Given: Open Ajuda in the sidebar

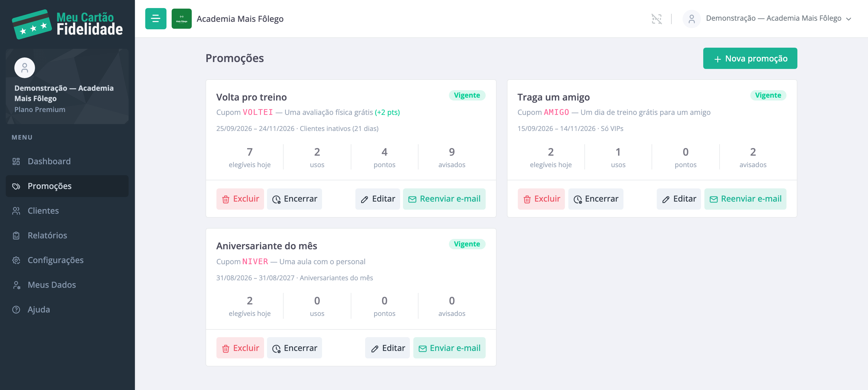Looking at the screenshot, I should (x=67, y=309).
